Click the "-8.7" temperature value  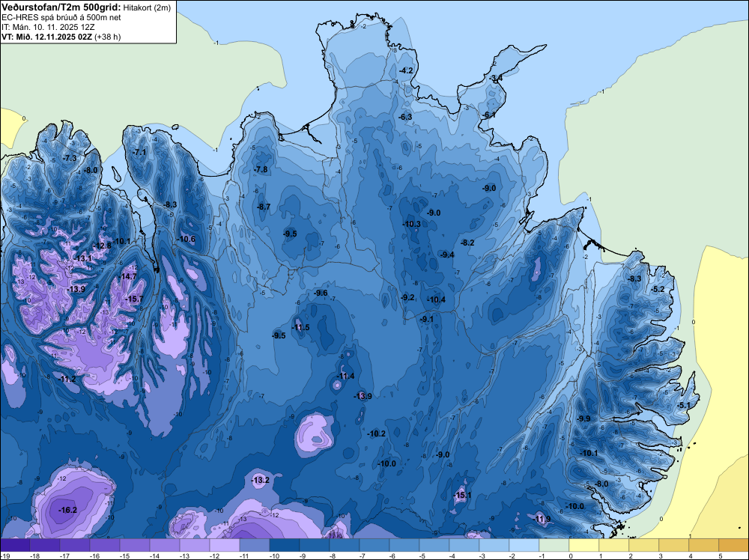coord(264,207)
